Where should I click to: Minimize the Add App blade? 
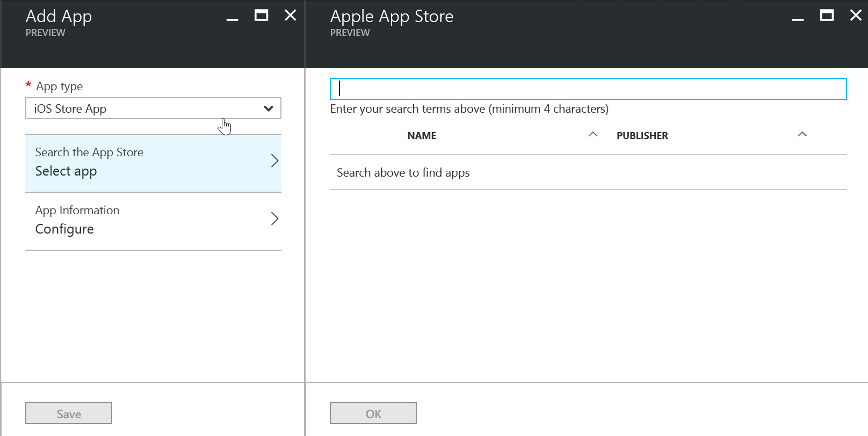click(232, 17)
